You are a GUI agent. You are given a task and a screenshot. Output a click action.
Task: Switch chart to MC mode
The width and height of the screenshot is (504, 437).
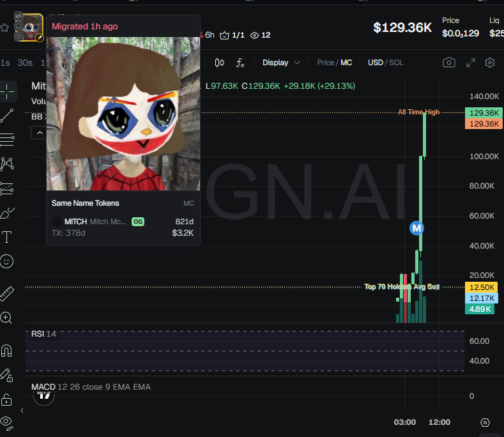346,63
